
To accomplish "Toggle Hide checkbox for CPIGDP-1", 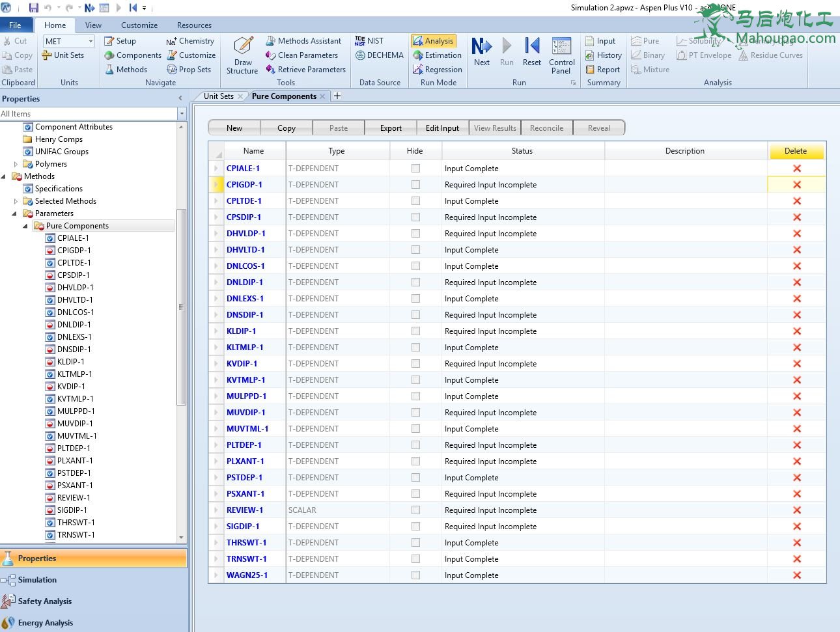I will (x=415, y=185).
